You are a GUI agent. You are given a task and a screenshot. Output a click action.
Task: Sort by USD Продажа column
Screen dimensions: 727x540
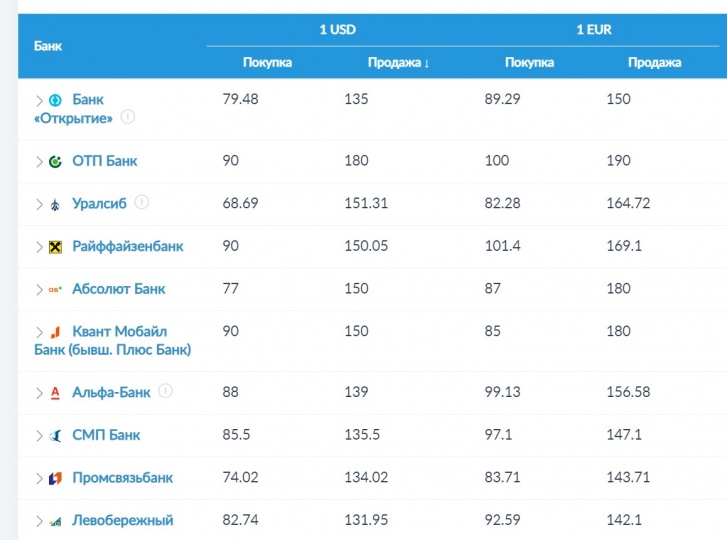pos(397,62)
